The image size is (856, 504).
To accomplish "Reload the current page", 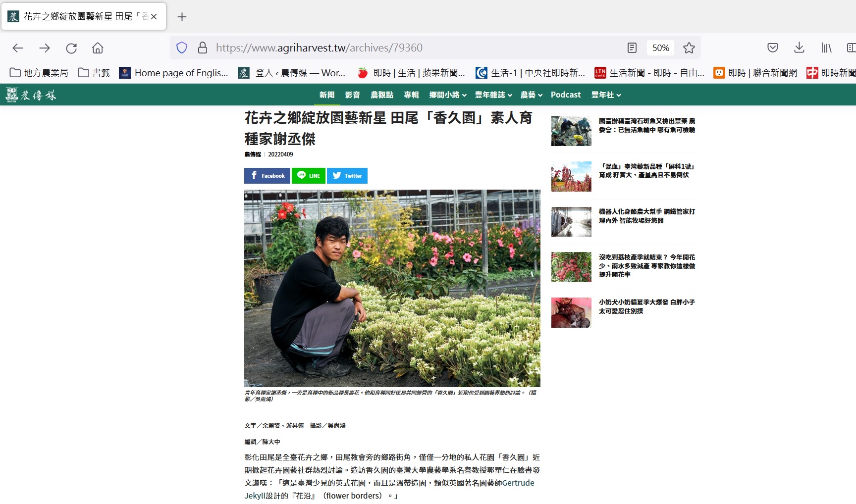I will click(x=71, y=48).
